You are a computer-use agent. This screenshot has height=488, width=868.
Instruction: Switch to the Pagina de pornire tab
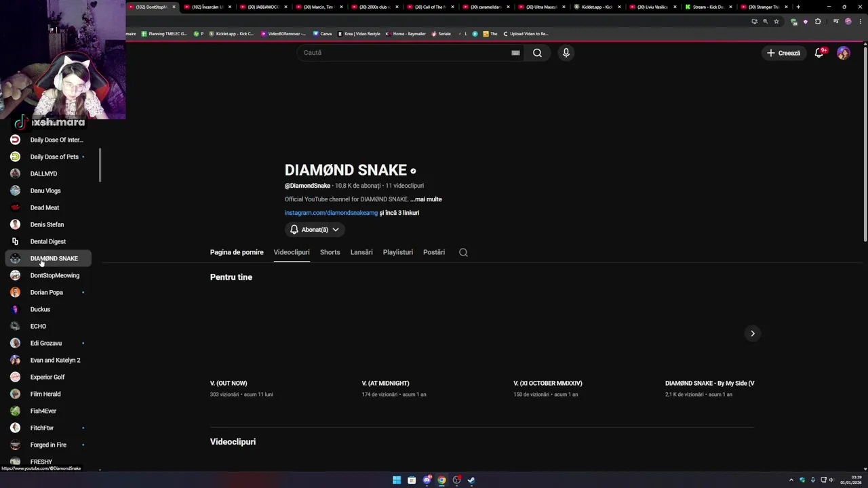pyautogui.click(x=237, y=252)
